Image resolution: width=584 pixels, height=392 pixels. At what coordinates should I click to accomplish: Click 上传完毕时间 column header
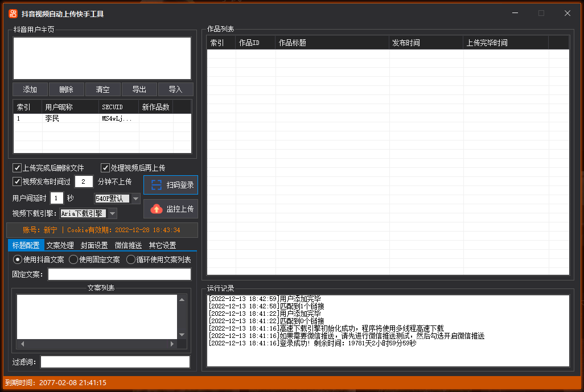click(505, 43)
